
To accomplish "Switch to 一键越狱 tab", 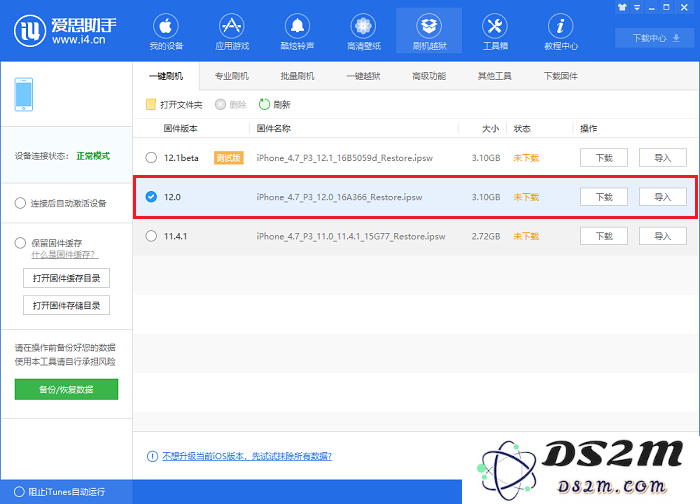I will coord(363,76).
